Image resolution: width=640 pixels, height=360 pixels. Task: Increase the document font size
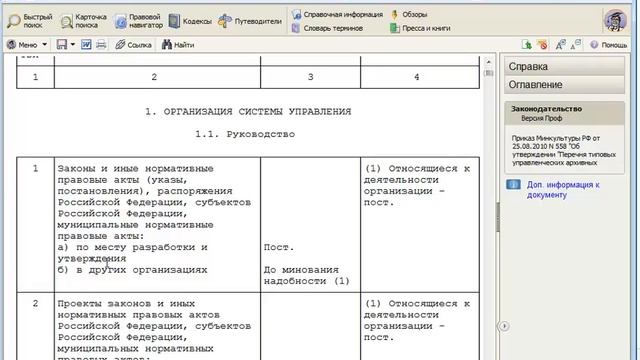[560, 44]
